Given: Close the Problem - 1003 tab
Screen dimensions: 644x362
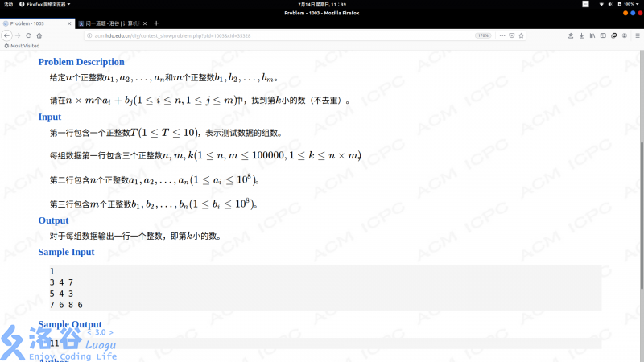Looking at the screenshot, I should [x=68, y=23].
